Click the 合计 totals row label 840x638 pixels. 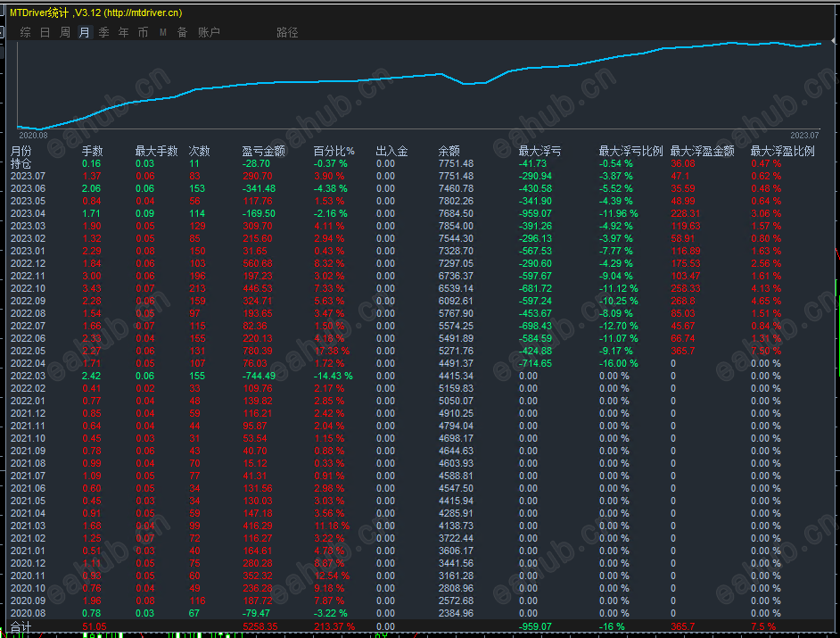coord(21,626)
